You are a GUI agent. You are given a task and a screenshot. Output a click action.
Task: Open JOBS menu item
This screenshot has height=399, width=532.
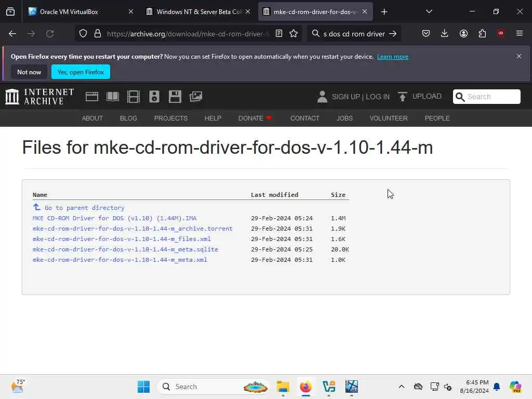coord(344,118)
